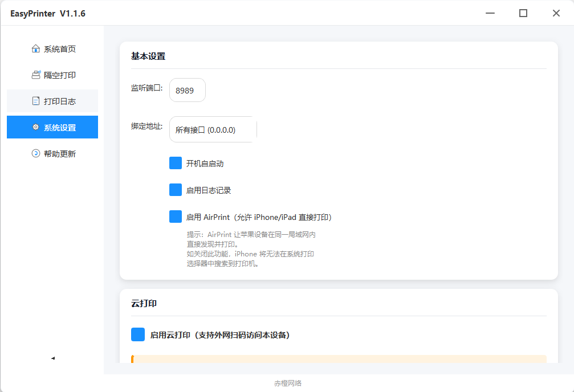Toggle the 启用日志记录 checkbox

click(x=176, y=190)
